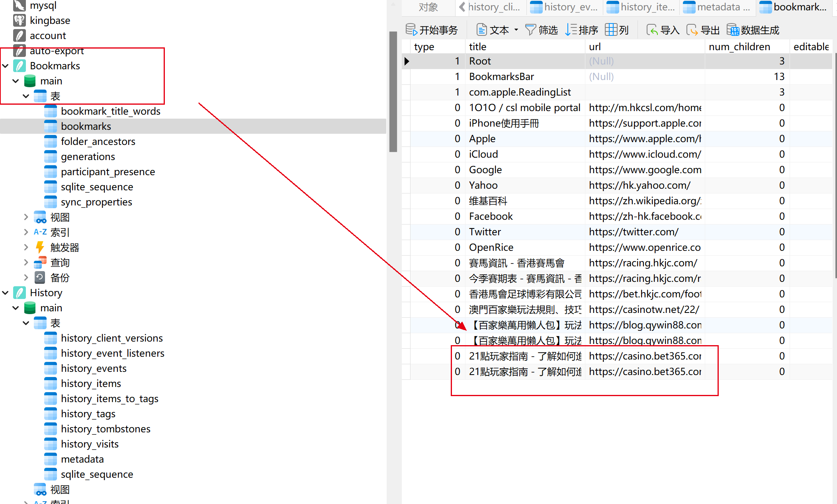The width and height of the screenshot is (837, 504).
Task: Expand the 索引 indexes group
Action: [x=26, y=232]
